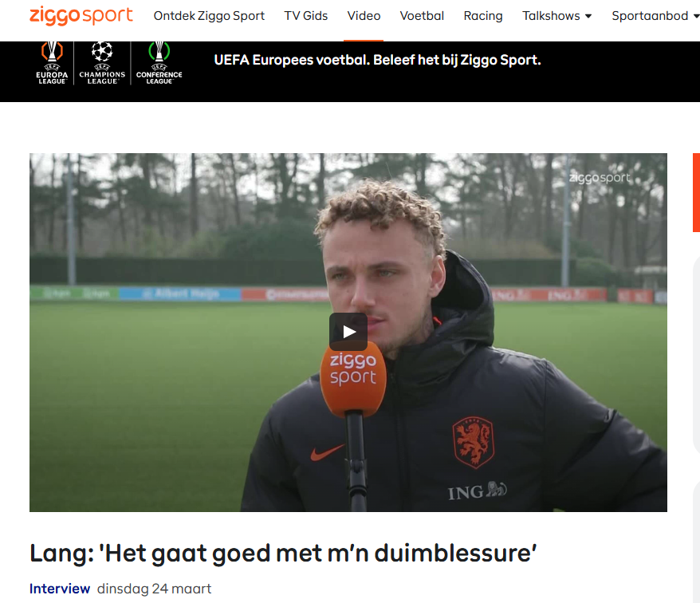The width and height of the screenshot is (700, 603).
Task: Click the Interview category link
Action: [x=60, y=589]
